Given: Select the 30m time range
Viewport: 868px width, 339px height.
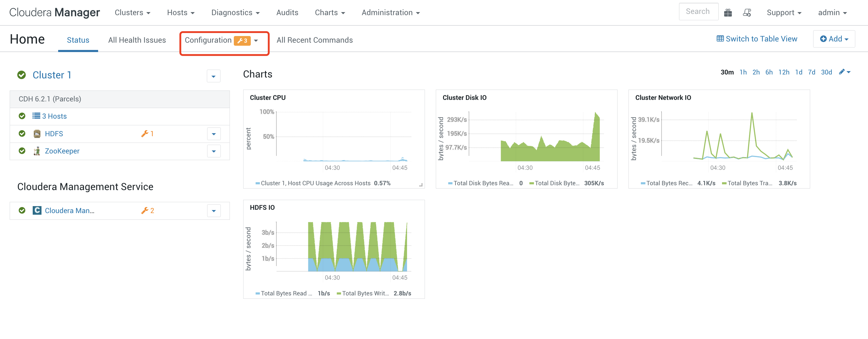Looking at the screenshot, I should 727,72.
